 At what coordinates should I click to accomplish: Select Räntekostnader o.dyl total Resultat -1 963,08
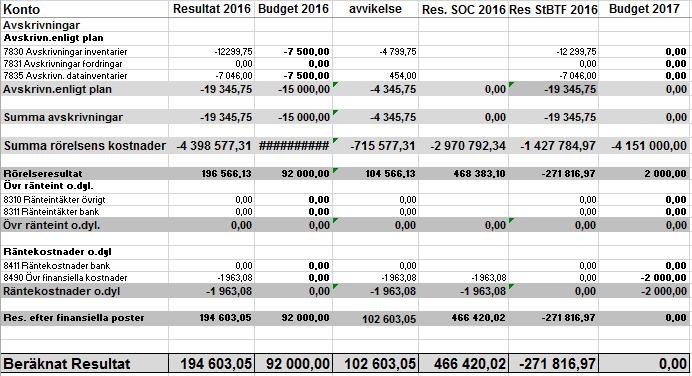tap(229, 291)
